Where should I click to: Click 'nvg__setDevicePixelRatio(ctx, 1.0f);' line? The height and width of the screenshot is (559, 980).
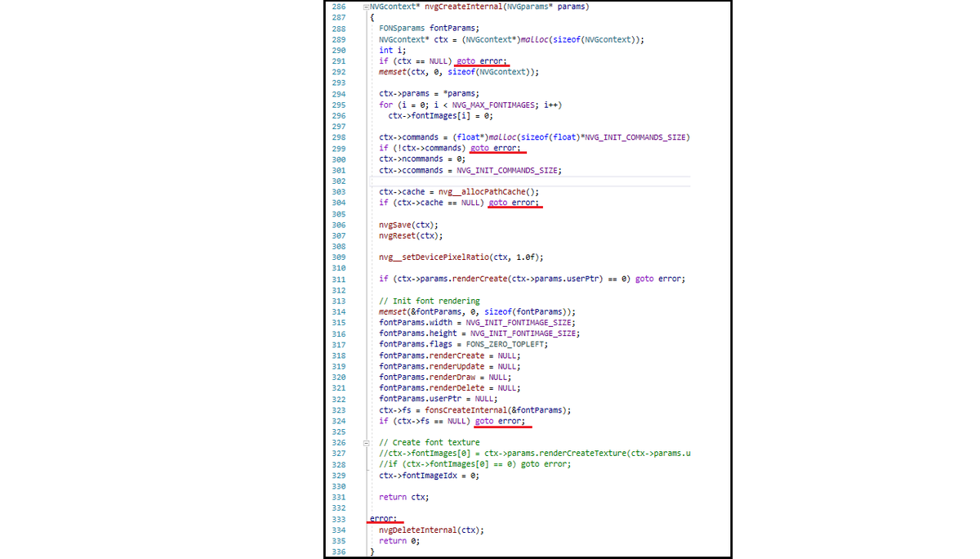click(x=461, y=257)
